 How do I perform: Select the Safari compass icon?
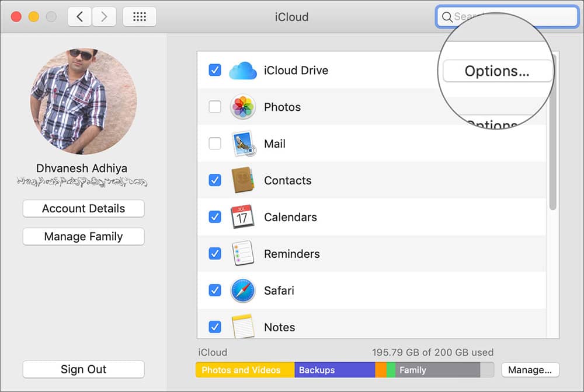pos(244,290)
